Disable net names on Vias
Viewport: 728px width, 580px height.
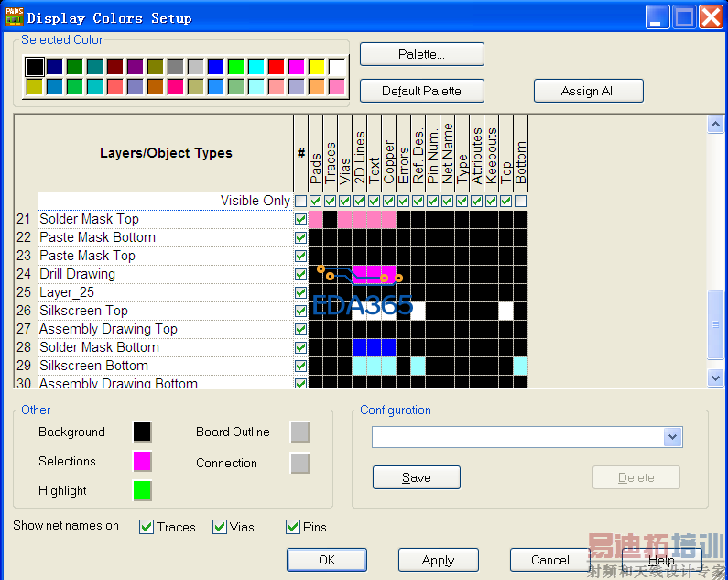[x=220, y=527]
